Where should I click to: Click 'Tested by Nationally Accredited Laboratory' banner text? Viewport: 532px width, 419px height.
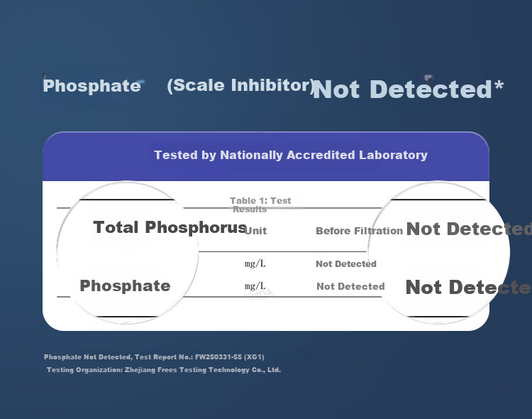[291, 155]
